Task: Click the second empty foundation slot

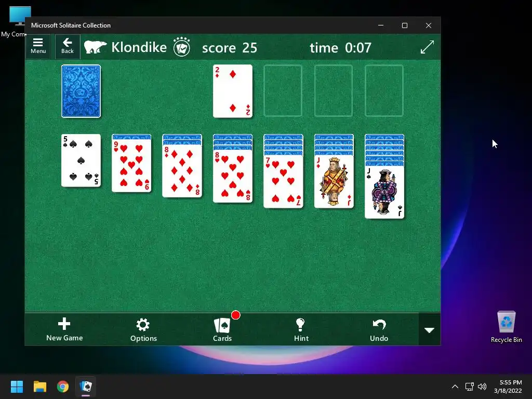Action: tap(283, 91)
